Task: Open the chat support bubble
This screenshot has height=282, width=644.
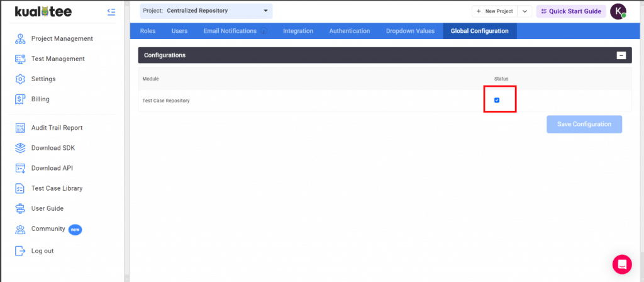Action: coord(622,264)
